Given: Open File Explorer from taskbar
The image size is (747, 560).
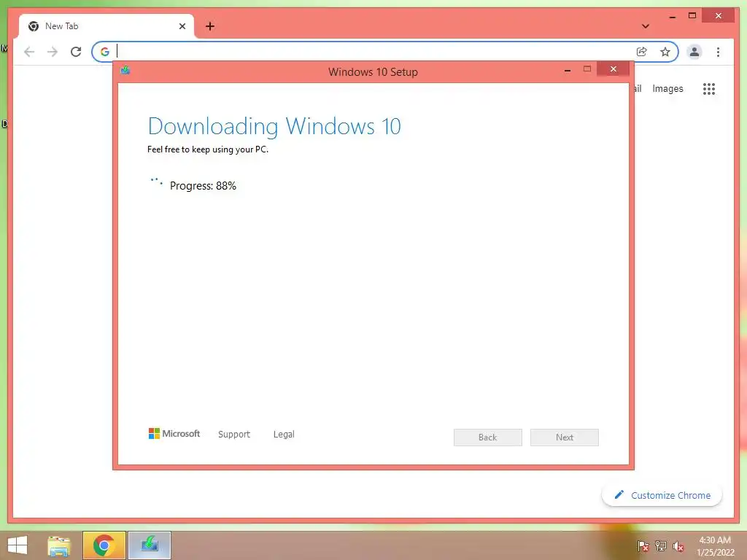Looking at the screenshot, I should click(59, 545).
